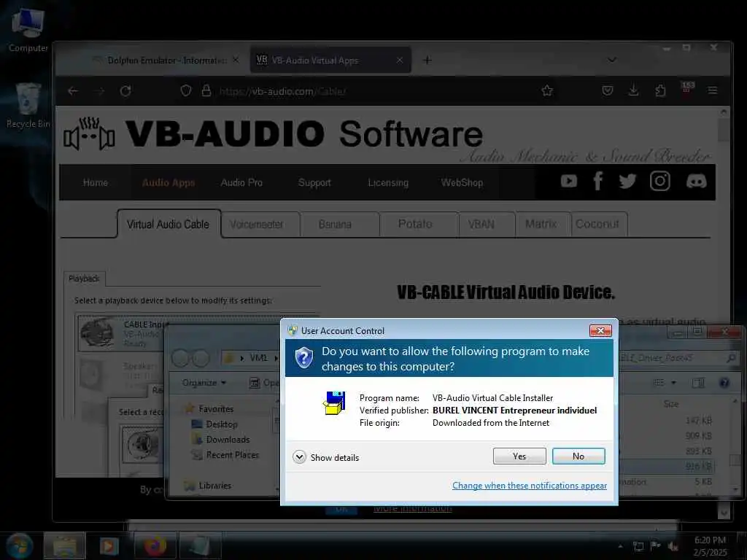Open VB-Audio Facebook page icon

[x=598, y=181]
